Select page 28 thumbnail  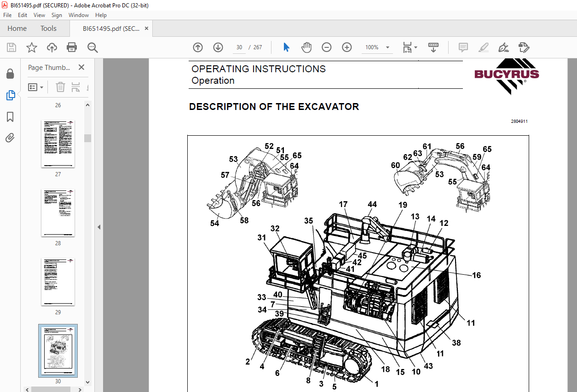pyautogui.click(x=58, y=213)
